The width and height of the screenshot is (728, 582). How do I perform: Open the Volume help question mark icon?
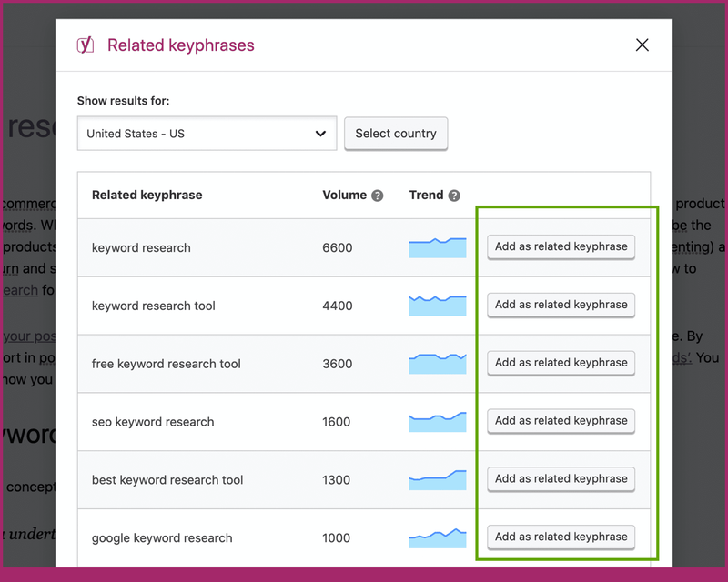378,196
